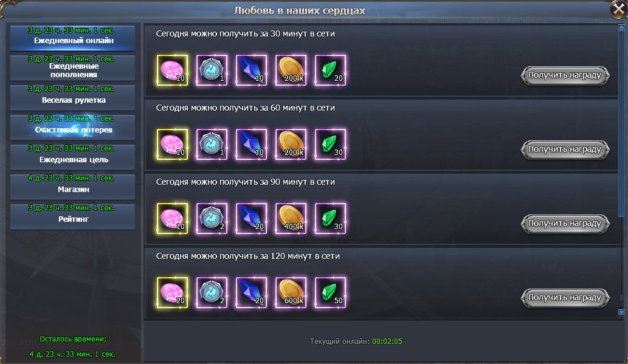Click the scrollbar down arrow
The height and width of the screenshot is (364, 628).
tap(621, 312)
